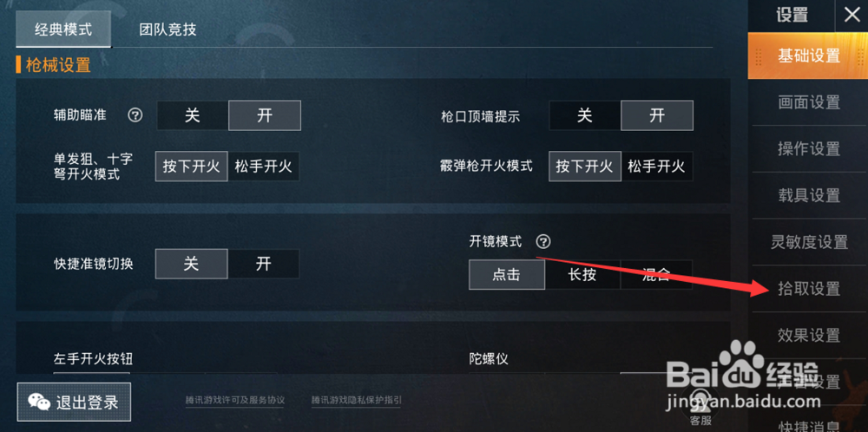Click the help icon beside 辅助瞄准
868x432 pixels.
(x=135, y=115)
